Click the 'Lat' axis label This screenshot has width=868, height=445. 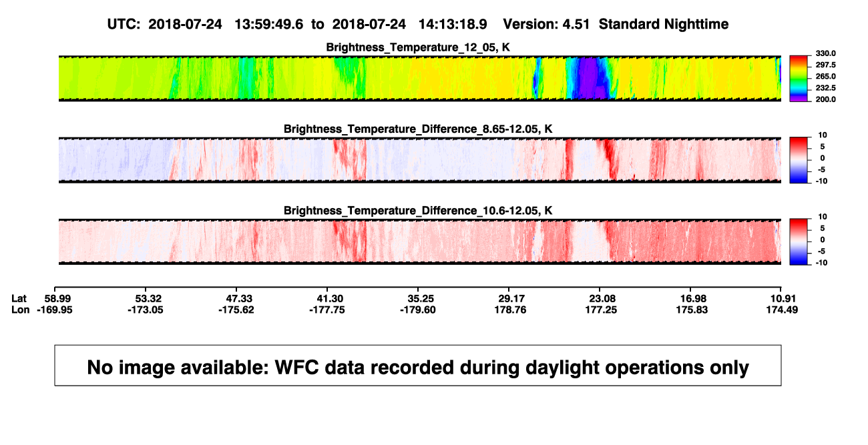(x=19, y=298)
